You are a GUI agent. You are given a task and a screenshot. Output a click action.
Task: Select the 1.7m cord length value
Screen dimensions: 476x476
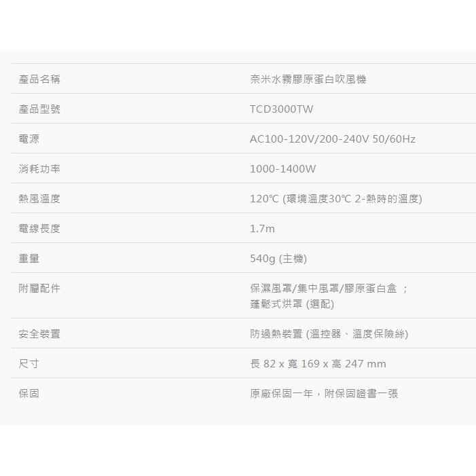pos(262,229)
